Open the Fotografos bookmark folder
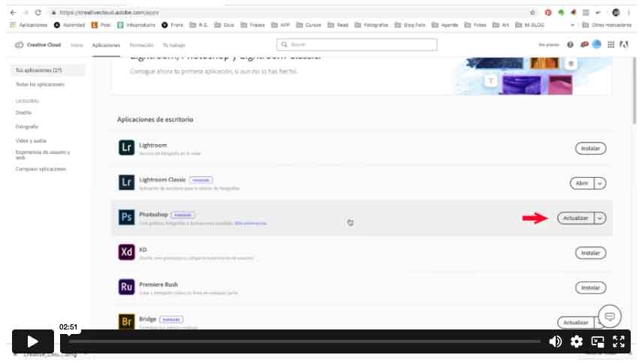Image resolution: width=642 pixels, height=364 pixels. pos(372,25)
